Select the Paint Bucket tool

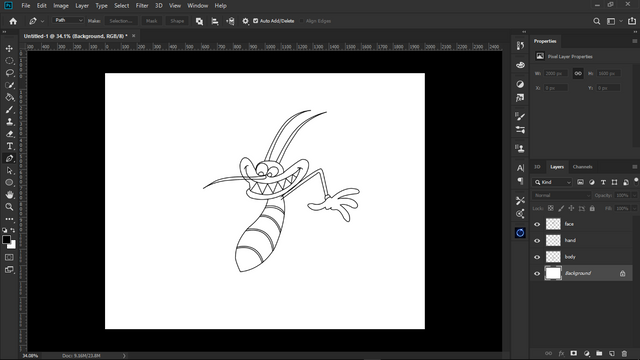point(9,97)
